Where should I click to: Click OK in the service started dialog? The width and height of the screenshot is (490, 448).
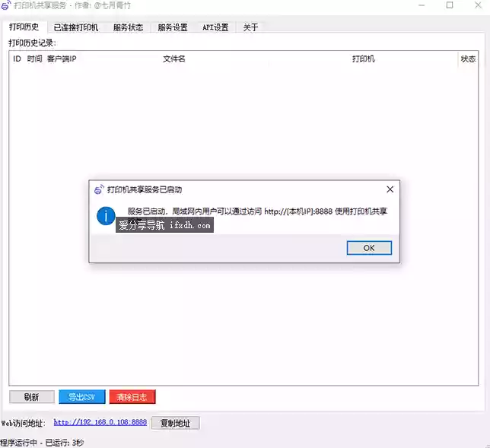(369, 248)
